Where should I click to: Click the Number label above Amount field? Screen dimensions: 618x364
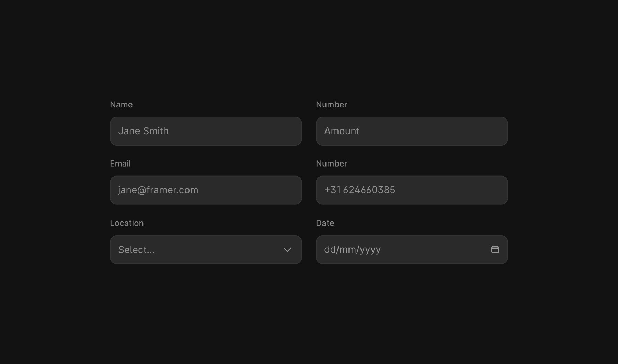click(x=331, y=105)
